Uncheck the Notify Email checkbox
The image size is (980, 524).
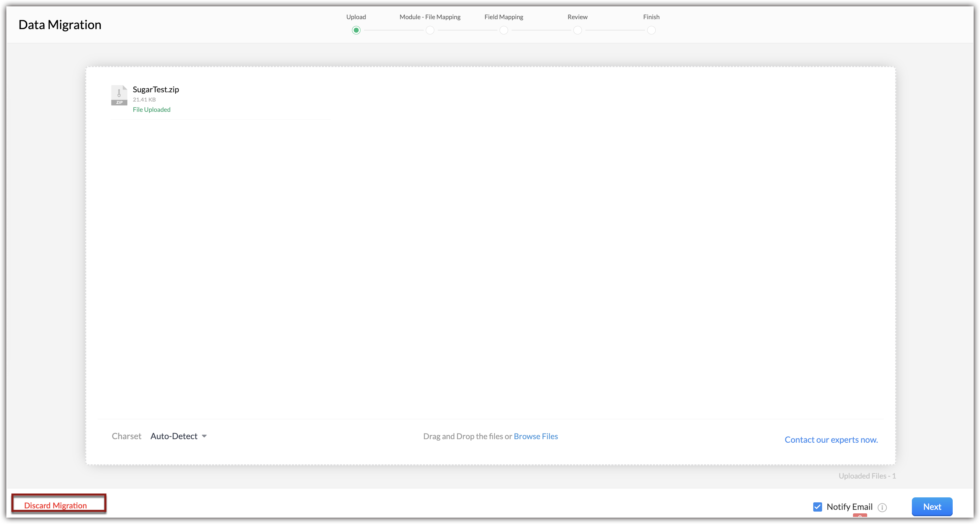click(817, 507)
